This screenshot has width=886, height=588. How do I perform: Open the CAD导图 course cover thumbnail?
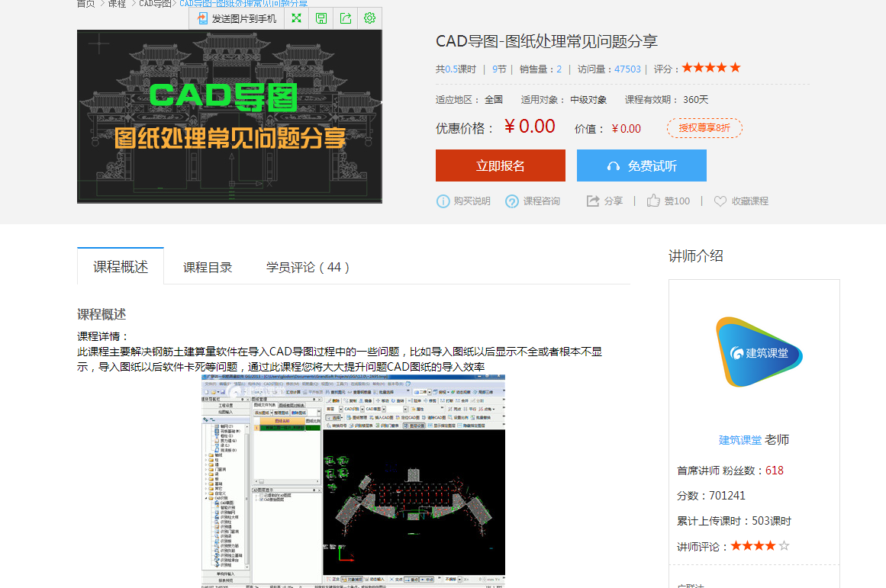[230, 117]
